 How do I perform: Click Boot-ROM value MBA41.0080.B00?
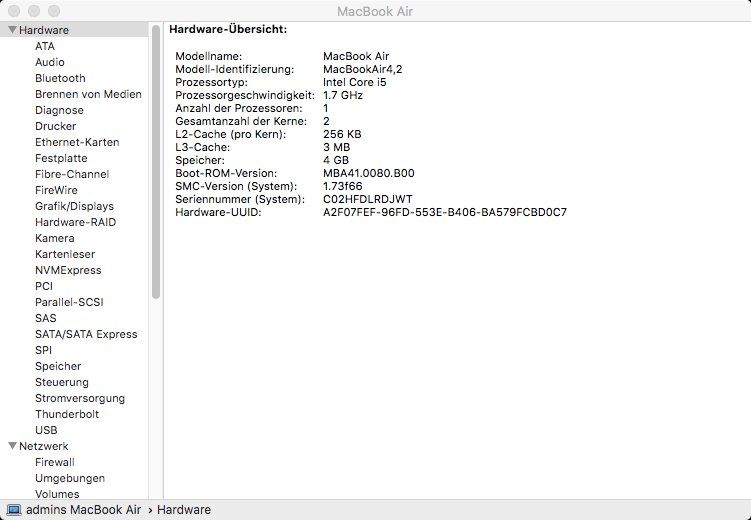coord(369,173)
